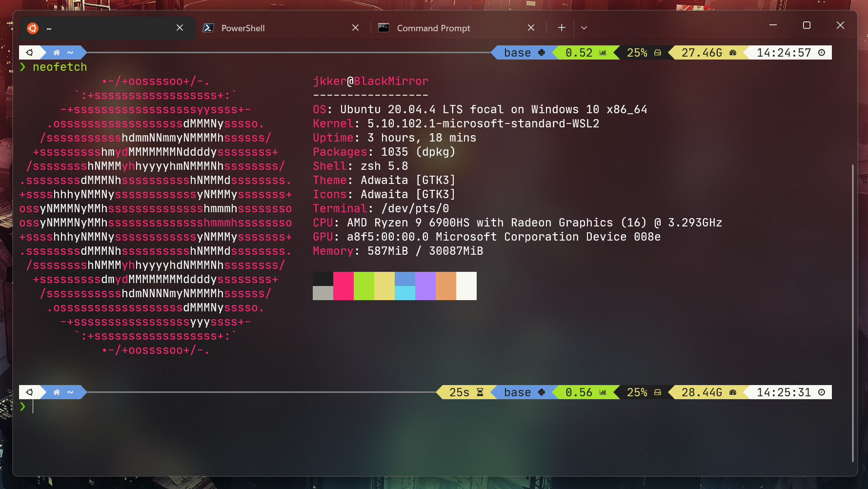Click the disk icon beside bottom 25%
868x489 pixels.
[658, 392]
